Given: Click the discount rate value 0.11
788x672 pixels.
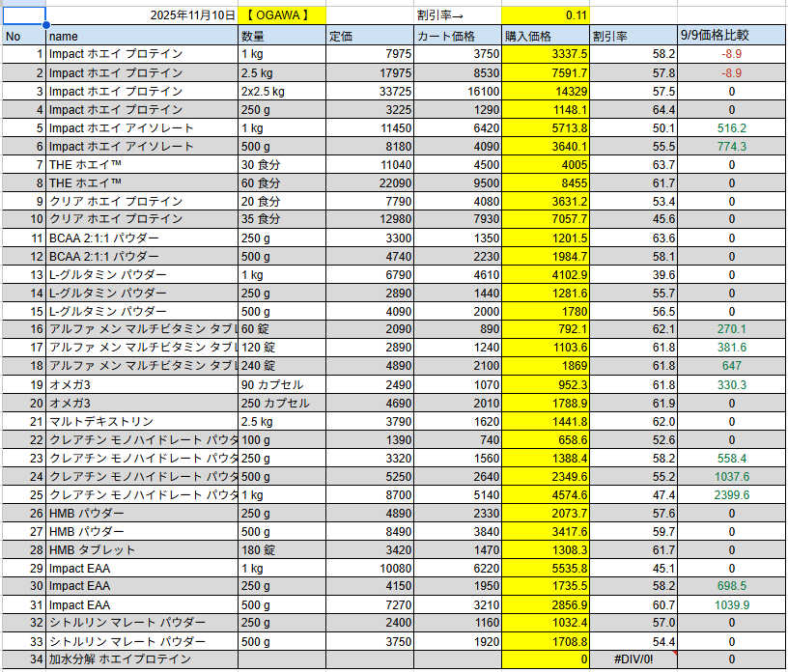Looking at the screenshot, I should [546, 15].
